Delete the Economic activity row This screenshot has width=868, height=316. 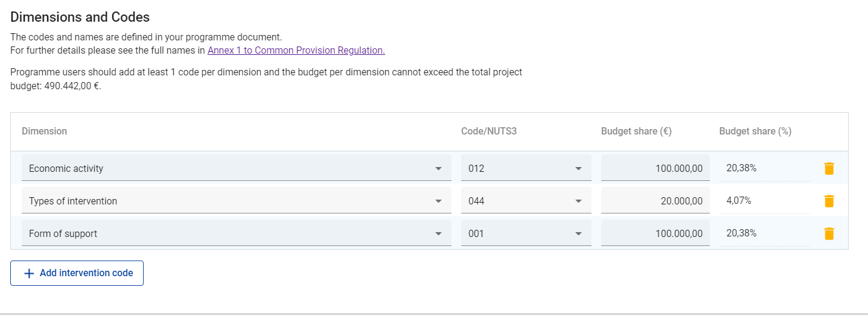click(x=829, y=169)
